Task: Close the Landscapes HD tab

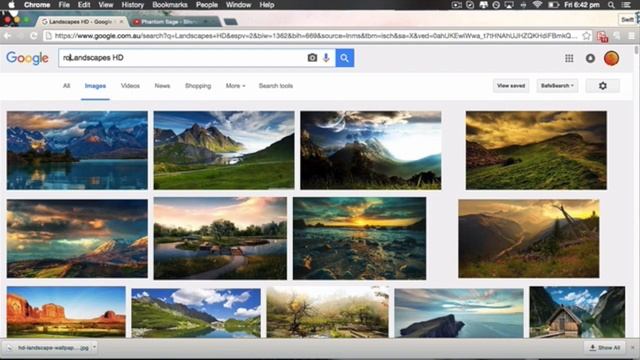Action: pyautogui.click(x=121, y=22)
